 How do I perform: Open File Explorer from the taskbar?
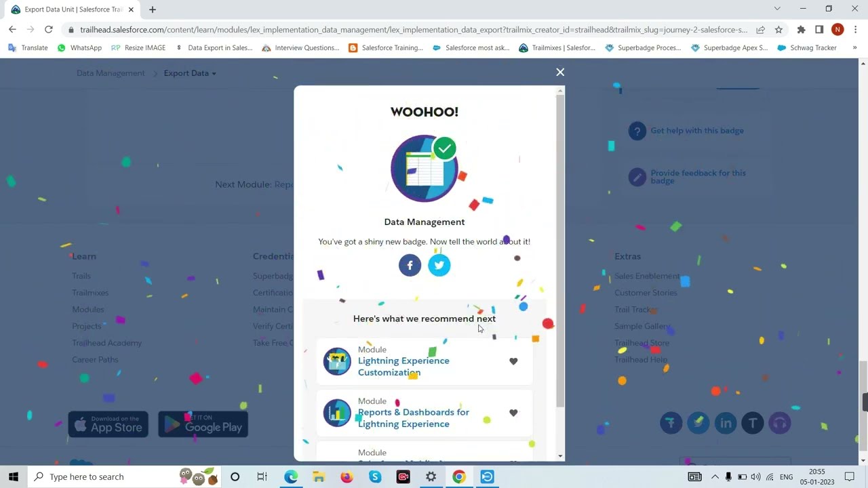click(319, 476)
